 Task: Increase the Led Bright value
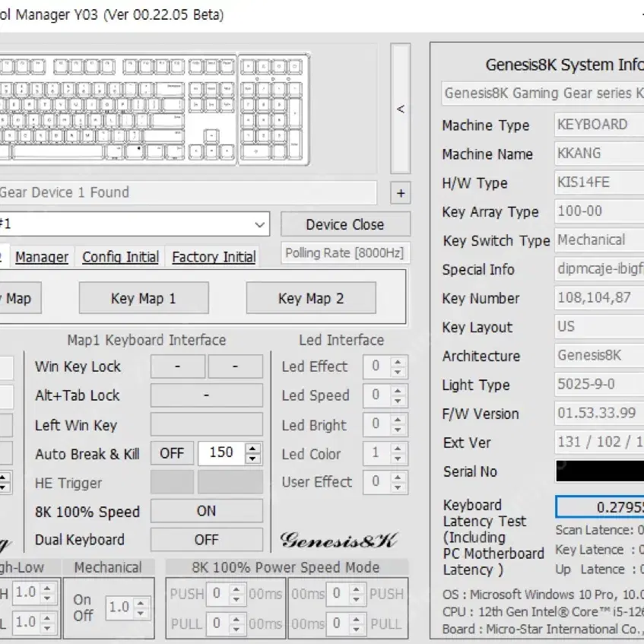coord(398,419)
